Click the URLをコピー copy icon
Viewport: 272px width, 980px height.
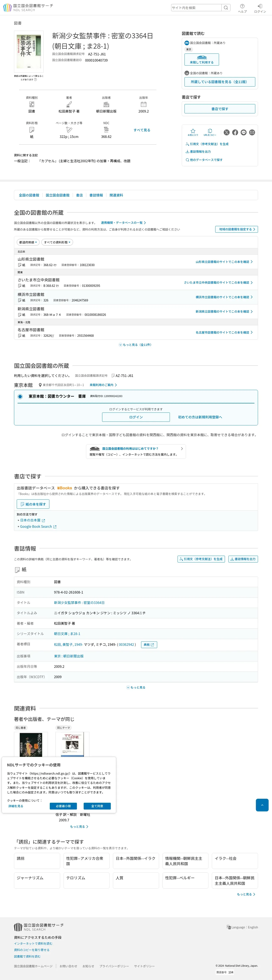point(210,132)
